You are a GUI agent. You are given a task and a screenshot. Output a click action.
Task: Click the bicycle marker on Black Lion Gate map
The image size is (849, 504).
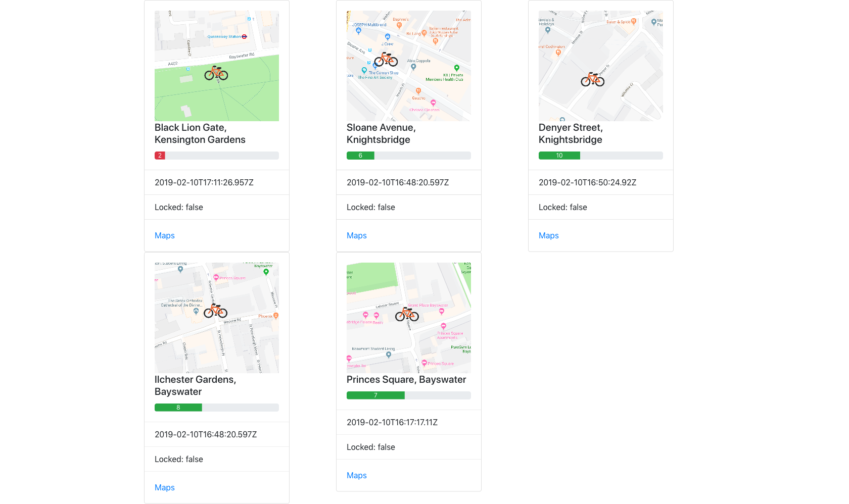pyautogui.click(x=216, y=73)
